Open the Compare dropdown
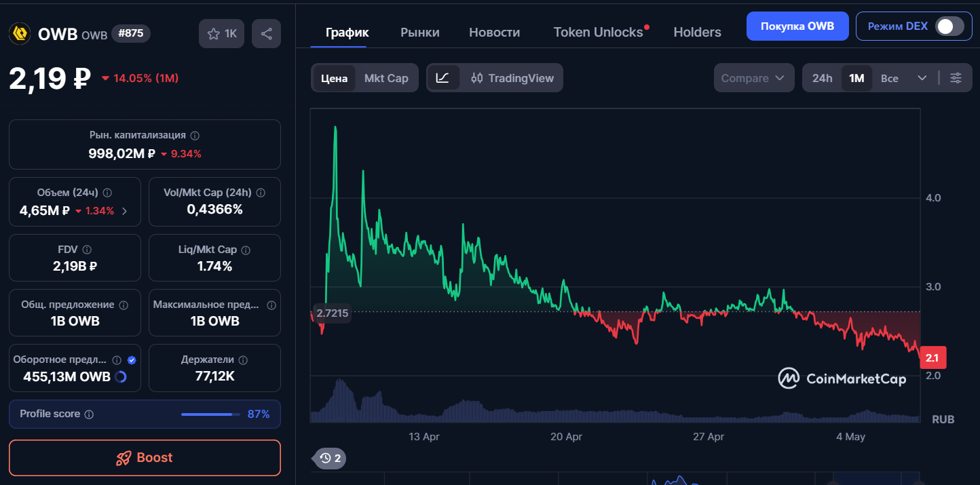The image size is (980, 485). 753,78
